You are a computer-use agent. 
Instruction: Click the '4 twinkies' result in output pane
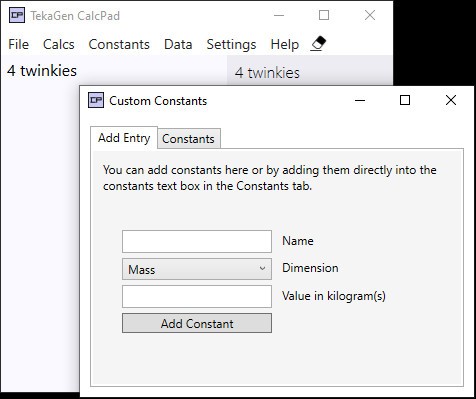267,73
